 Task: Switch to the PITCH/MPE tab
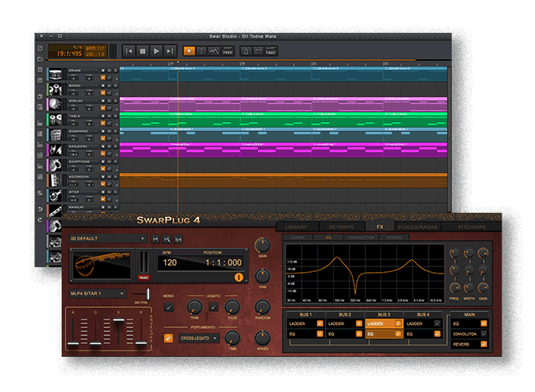[472, 226]
